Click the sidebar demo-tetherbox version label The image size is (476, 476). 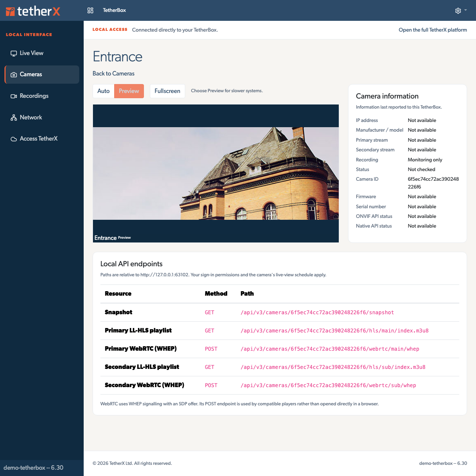pyautogui.click(x=33, y=468)
